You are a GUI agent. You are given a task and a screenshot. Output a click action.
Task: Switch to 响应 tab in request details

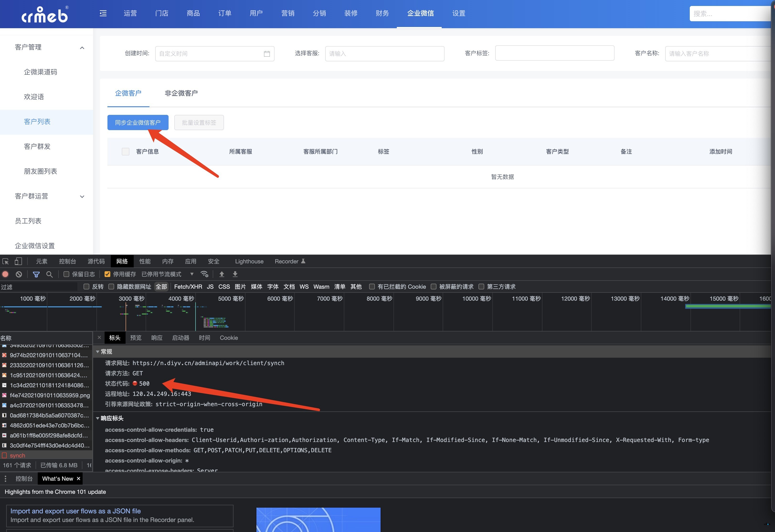[157, 338]
